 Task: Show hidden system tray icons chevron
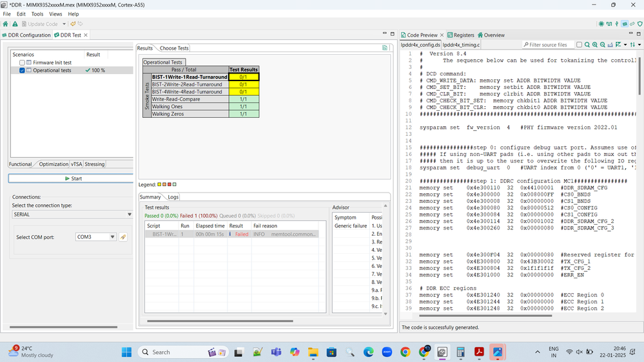537,352
